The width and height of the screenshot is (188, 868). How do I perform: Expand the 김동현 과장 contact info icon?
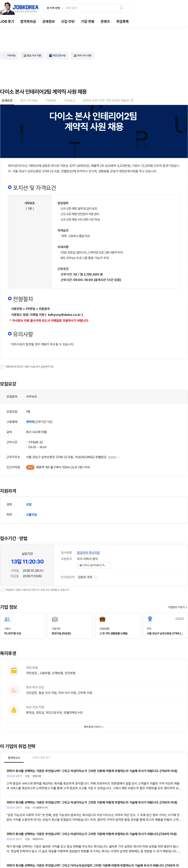click(x=95, y=577)
